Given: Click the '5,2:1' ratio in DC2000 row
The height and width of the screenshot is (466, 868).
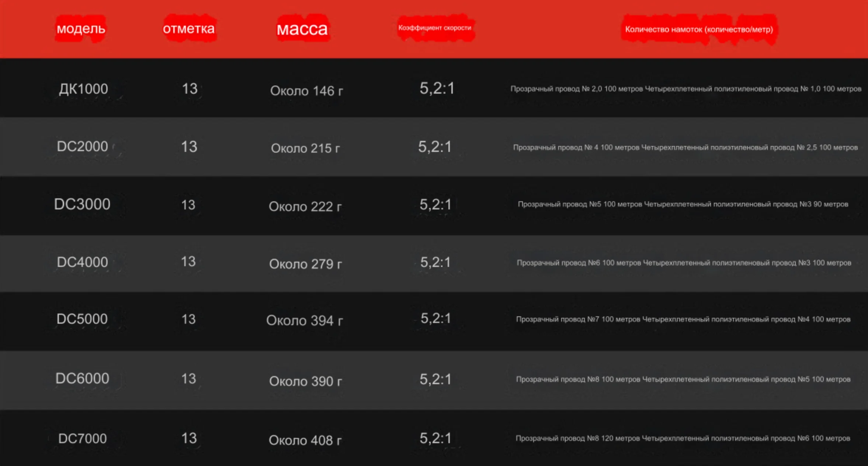Looking at the screenshot, I should click(435, 147).
